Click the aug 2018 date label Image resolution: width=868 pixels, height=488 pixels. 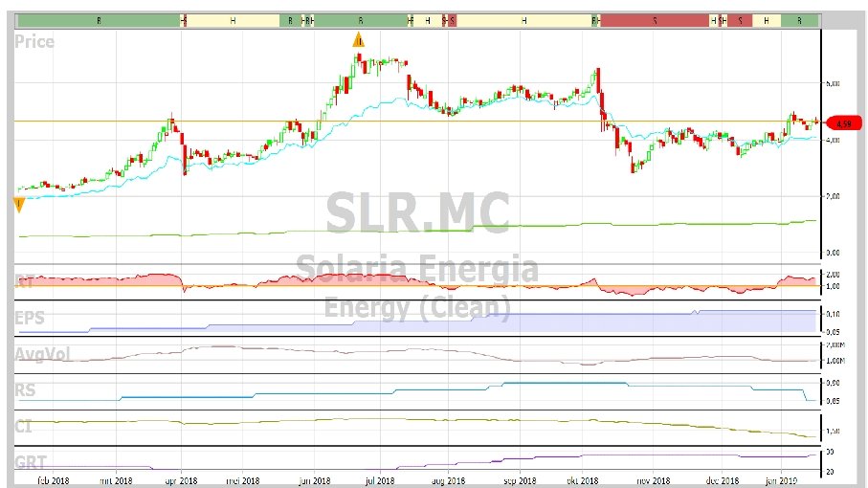pyautogui.click(x=448, y=480)
